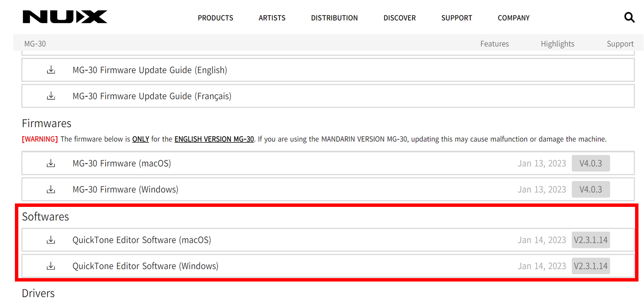The image size is (644, 302).
Task: Click the search magnifier icon
Action: (x=629, y=17)
